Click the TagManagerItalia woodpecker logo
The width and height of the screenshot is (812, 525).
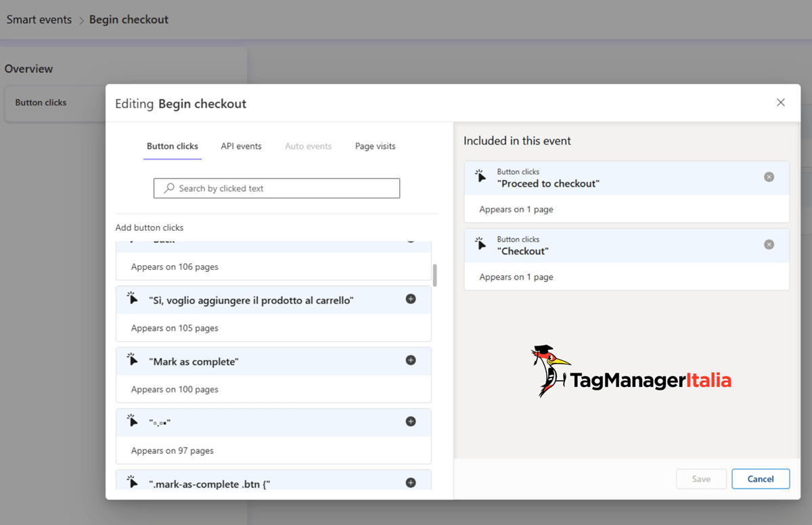tap(548, 371)
